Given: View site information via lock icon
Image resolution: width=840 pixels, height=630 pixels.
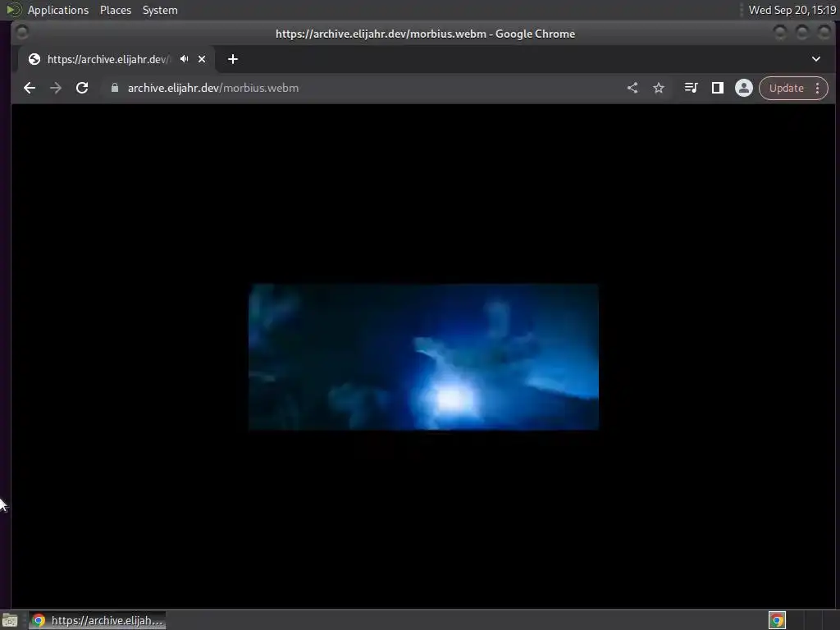Looking at the screenshot, I should [115, 88].
